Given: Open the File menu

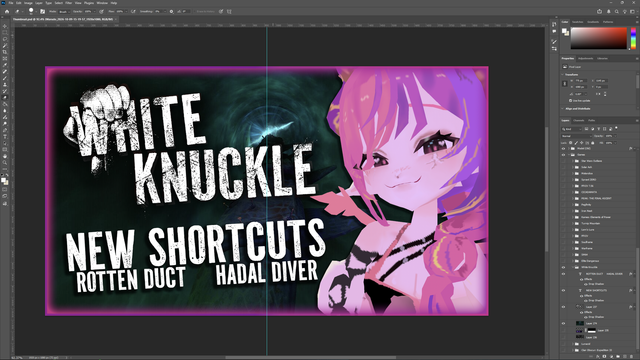Looking at the screenshot, I should pyautogui.click(x=11, y=3).
